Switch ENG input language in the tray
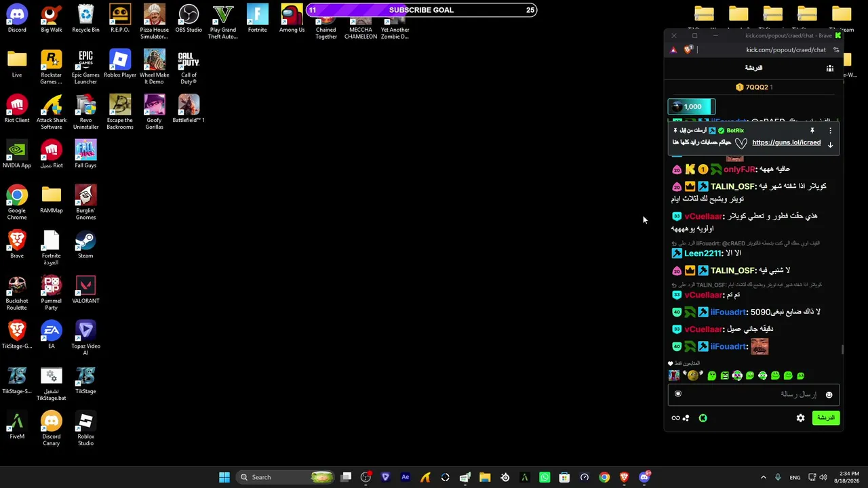This screenshot has width=868, height=488. click(x=795, y=477)
